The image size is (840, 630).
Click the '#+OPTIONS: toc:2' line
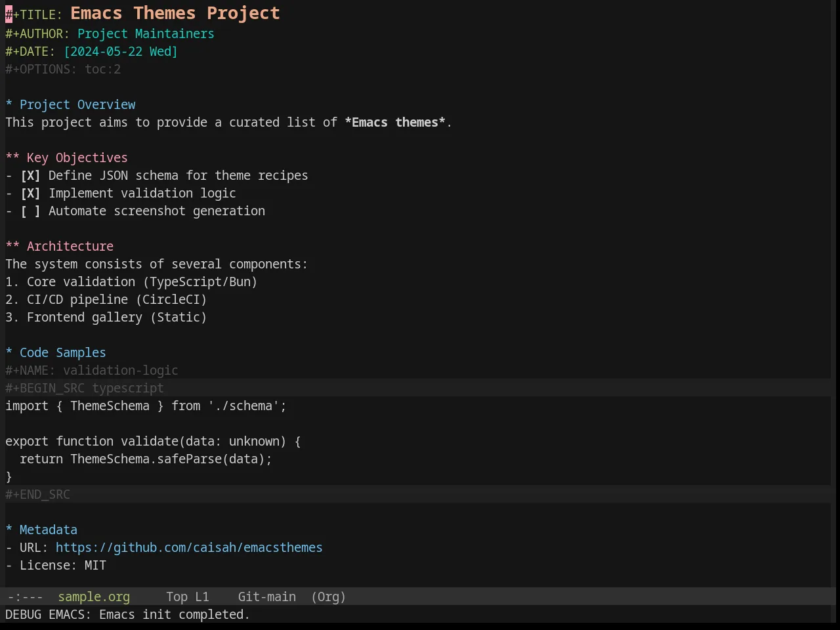[x=63, y=70]
